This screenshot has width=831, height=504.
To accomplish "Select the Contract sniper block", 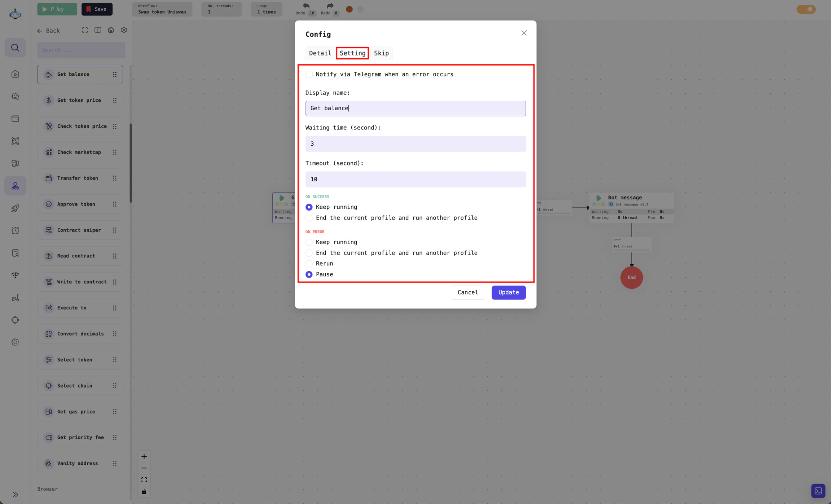I will [79, 230].
